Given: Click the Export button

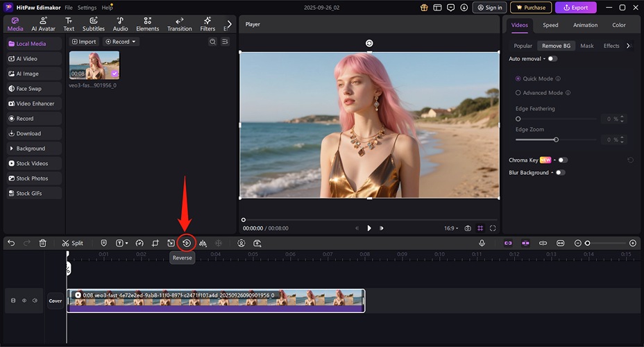Looking at the screenshot, I should [575, 8].
